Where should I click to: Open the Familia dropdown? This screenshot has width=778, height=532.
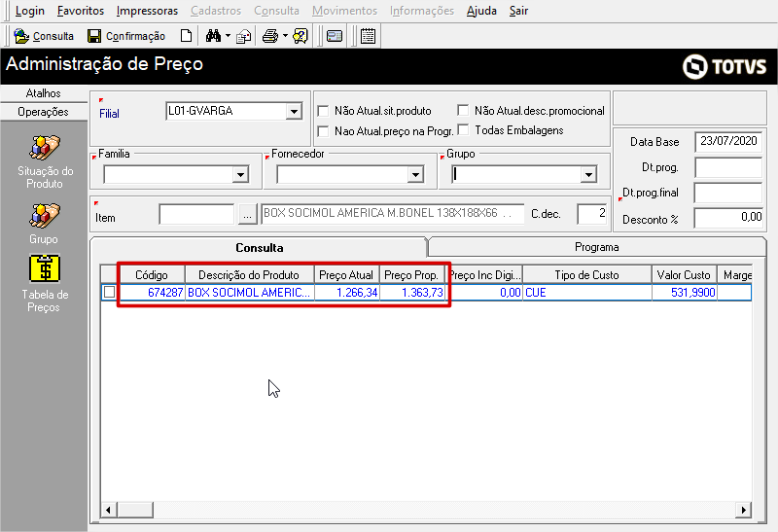coord(240,174)
